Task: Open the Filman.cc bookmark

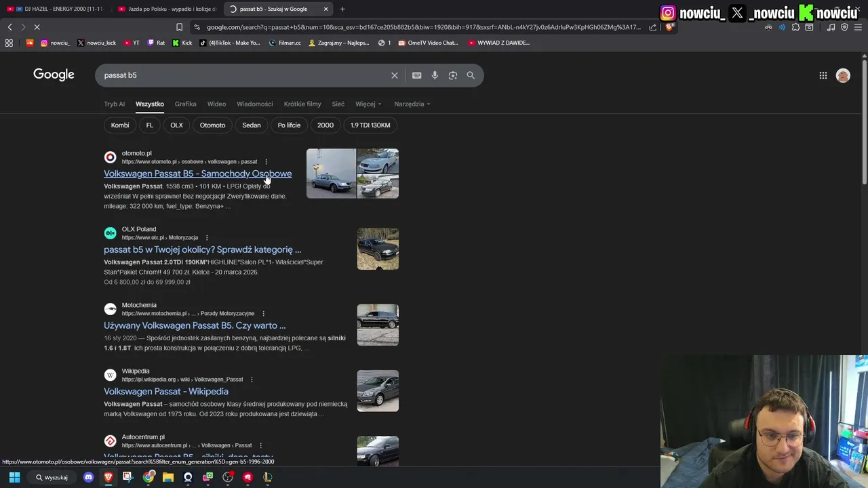Action: 285,43
